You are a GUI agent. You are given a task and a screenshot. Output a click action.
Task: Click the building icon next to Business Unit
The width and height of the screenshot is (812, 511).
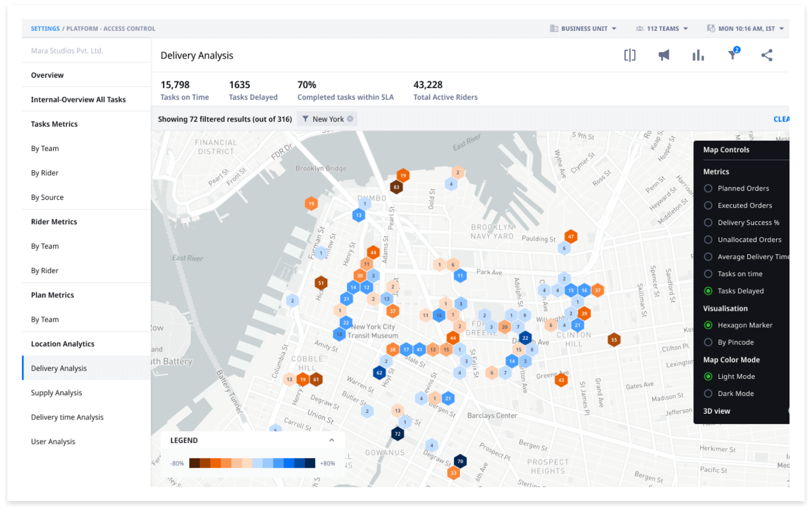554,28
